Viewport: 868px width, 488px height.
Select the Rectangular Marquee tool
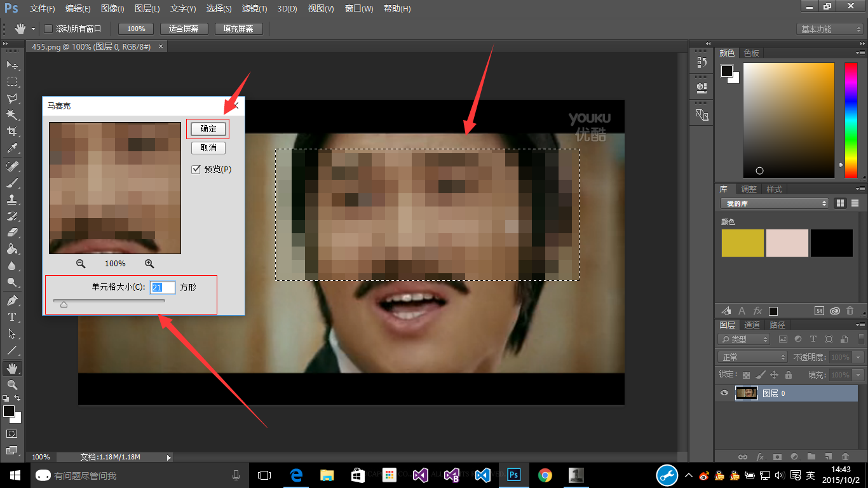click(x=12, y=82)
